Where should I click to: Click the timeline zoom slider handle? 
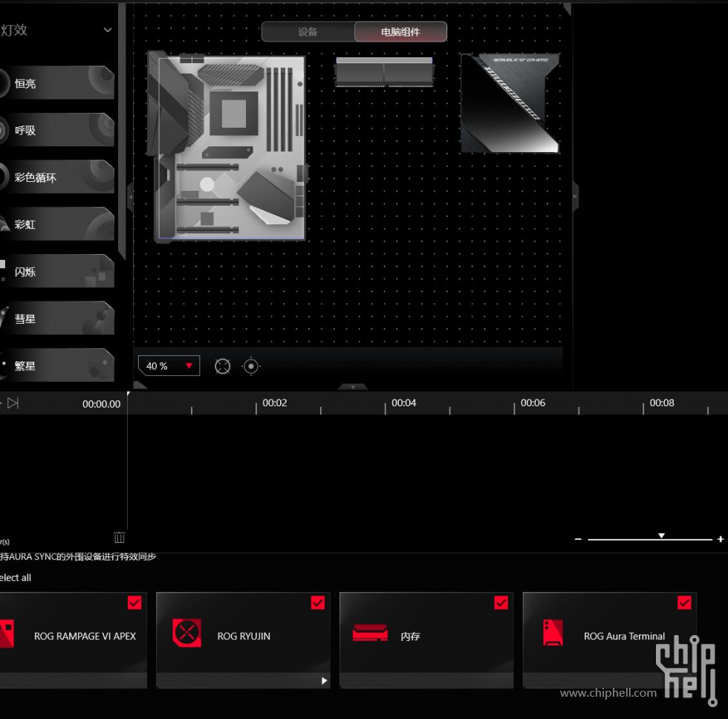pyautogui.click(x=661, y=536)
